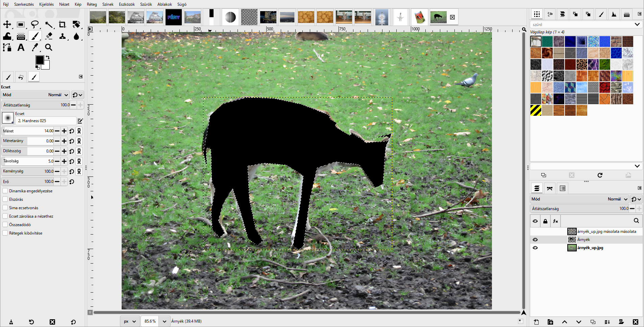The image size is (644, 327).
Task: Check Sima ecsetvonás option
Action: click(5, 208)
